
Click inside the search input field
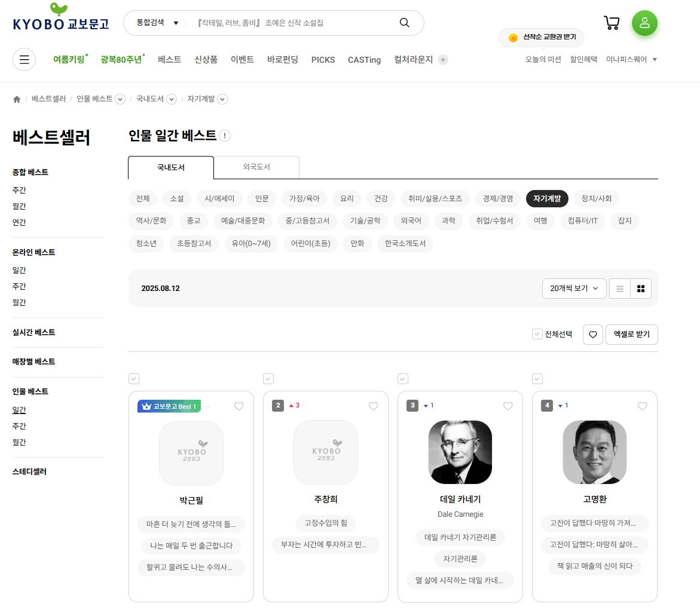point(287,23)
